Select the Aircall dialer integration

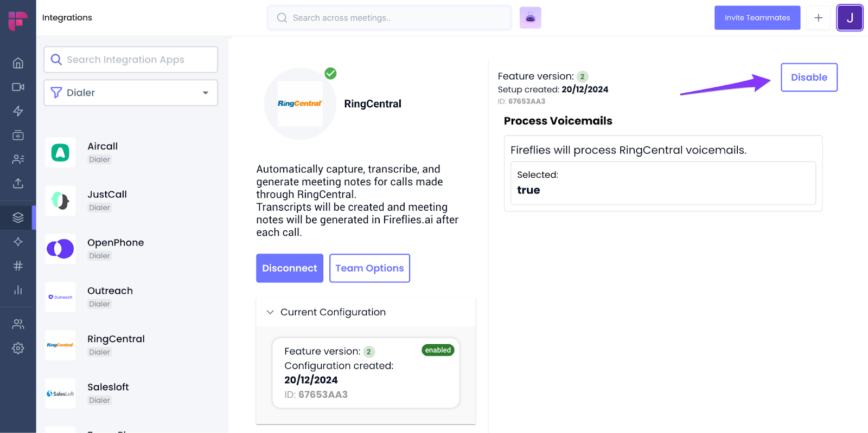click(103, 152)
